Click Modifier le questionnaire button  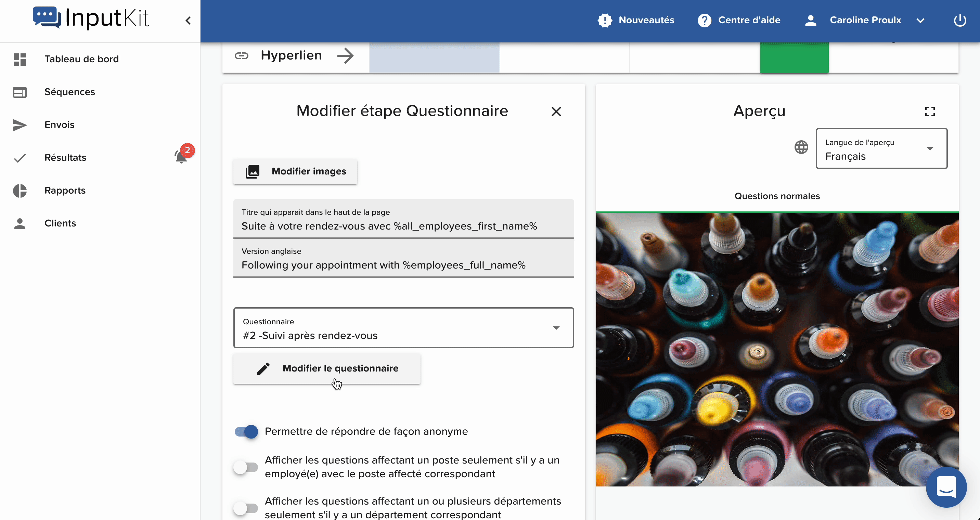pos(327,368)
